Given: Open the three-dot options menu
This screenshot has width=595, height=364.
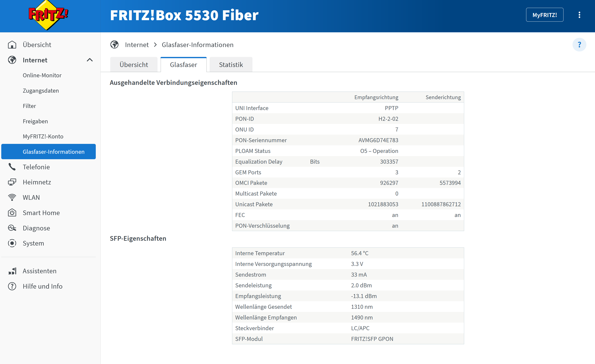Looking at the screenshot, I should (579, 15).
